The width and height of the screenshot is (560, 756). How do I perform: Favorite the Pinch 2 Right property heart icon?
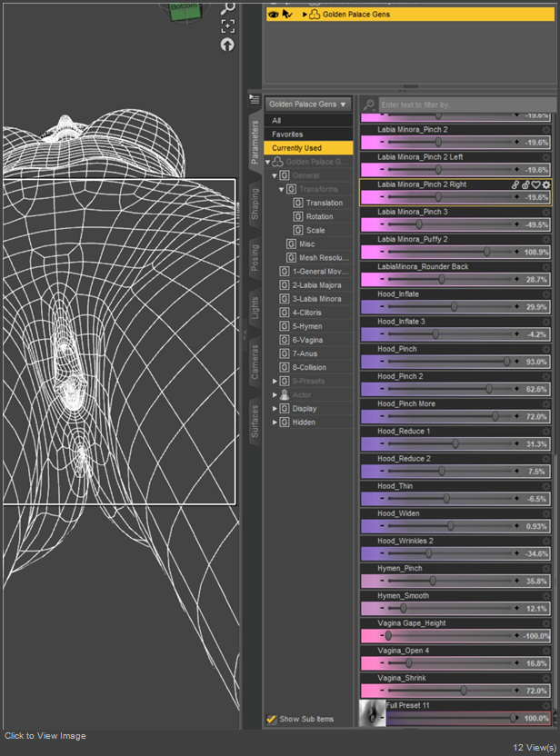pyautogui.click(x=535, y=184)
